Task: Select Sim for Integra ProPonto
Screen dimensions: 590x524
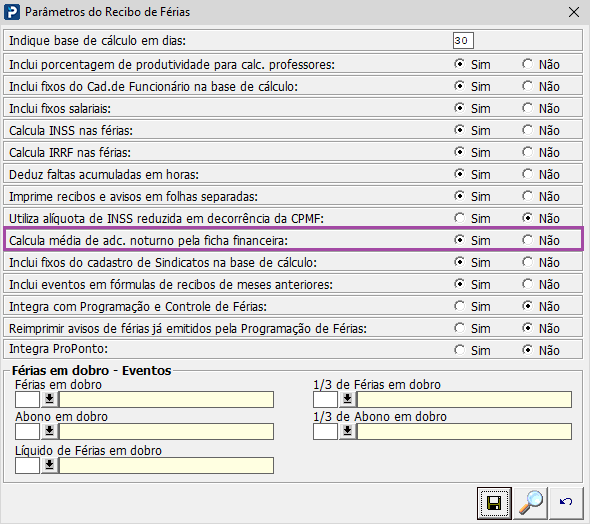Action: (x=459, y=350)
